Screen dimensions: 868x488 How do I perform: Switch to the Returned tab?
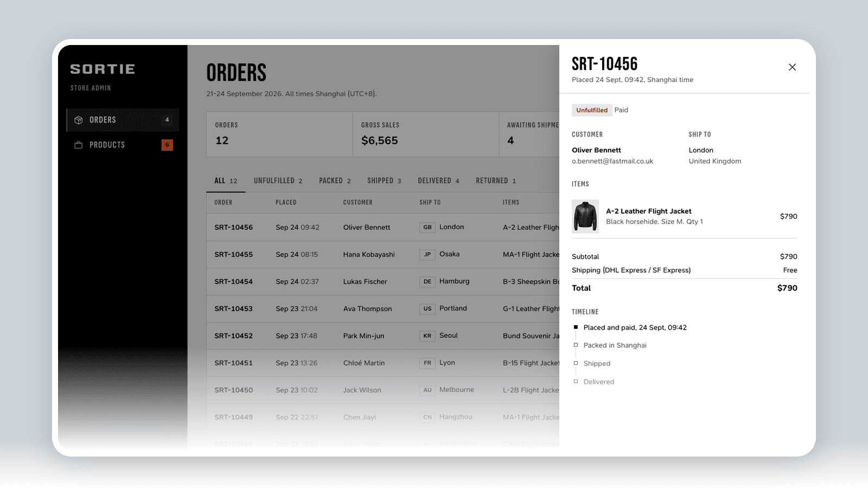pos(496,181)
